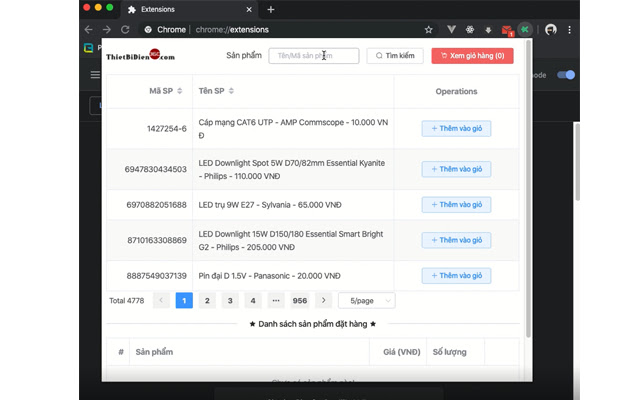
Task: Go to last page 956
Action: pos(300,300)
